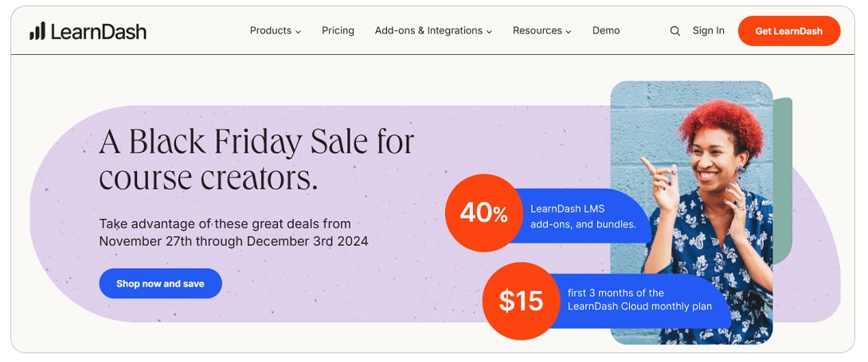Expand the Resources dropdown chevron
This screenshot has width=868, height=362.
(569, 32)
